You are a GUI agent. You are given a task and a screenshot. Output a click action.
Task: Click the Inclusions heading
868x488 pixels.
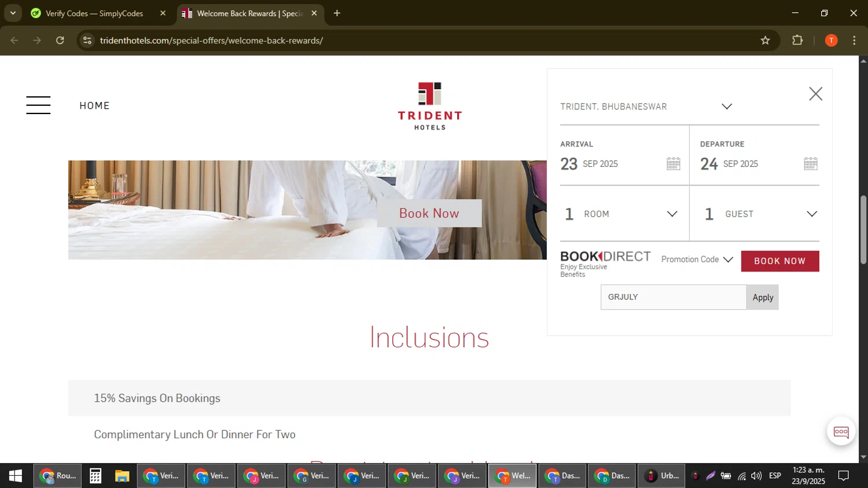click(429, 337)
